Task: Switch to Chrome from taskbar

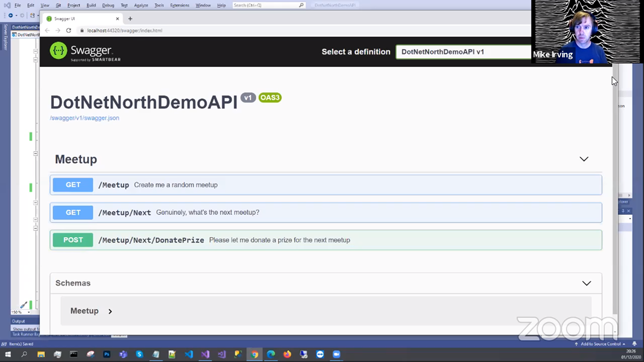Action: pos(255,354)
